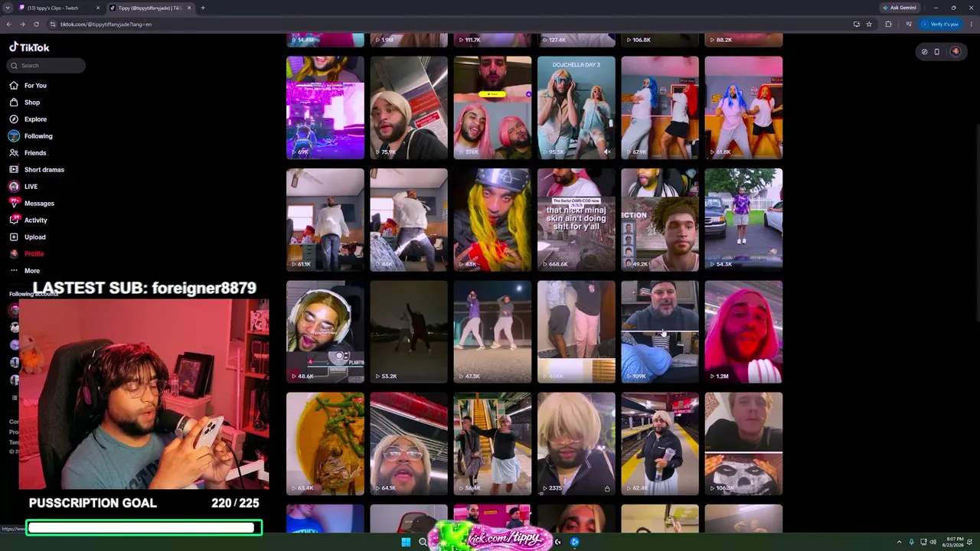Click the Ask Gemini button
This screenshot has height=551, width=980.
click(x=900, y=8)
